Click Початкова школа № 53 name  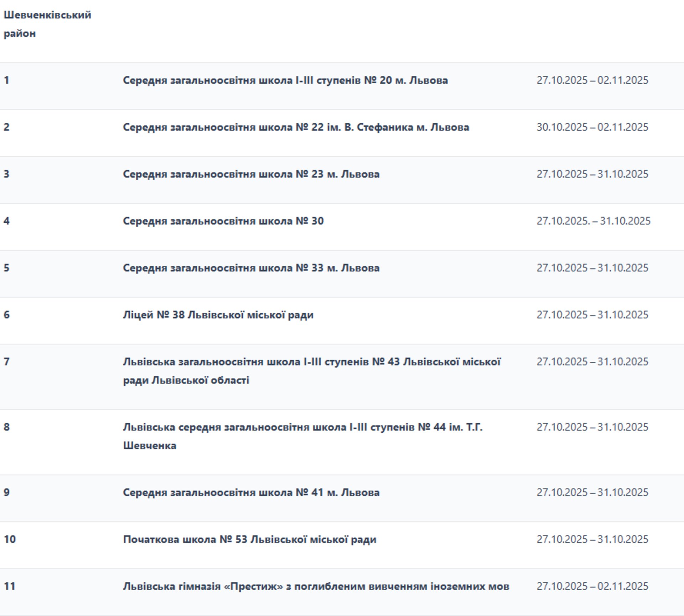(x=249, y=540)
